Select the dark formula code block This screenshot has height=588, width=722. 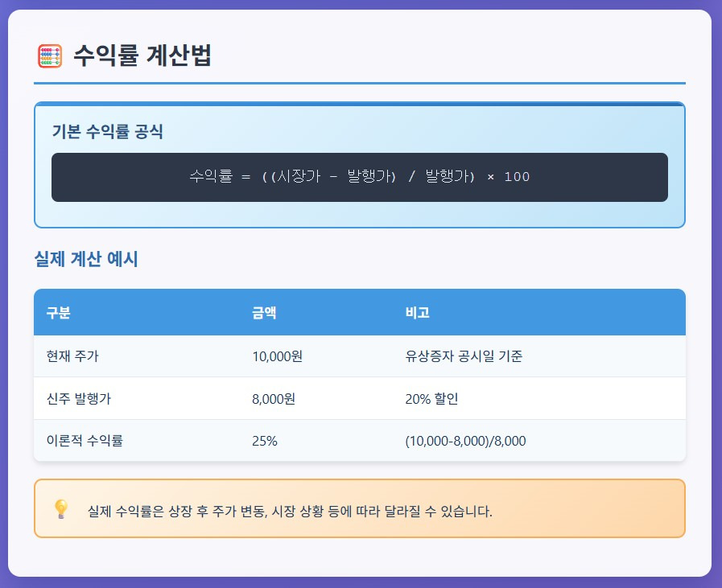coord(360,177)
